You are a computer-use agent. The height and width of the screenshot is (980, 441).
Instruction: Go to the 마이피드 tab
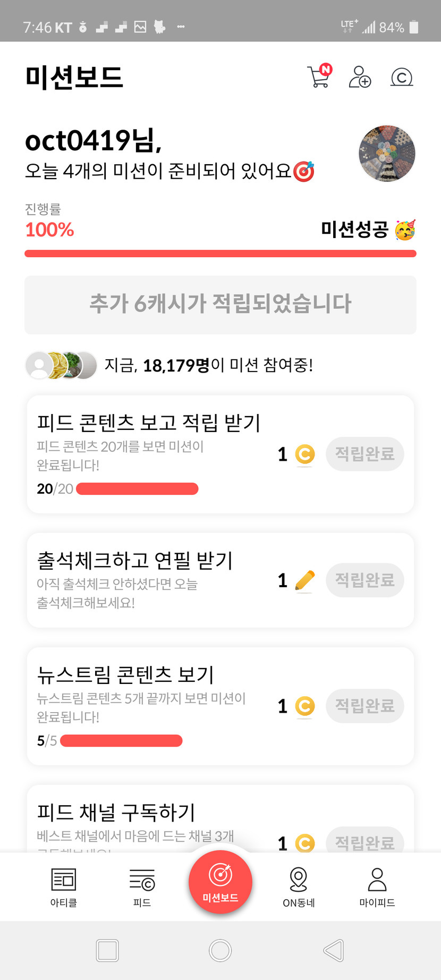[377, 887]
